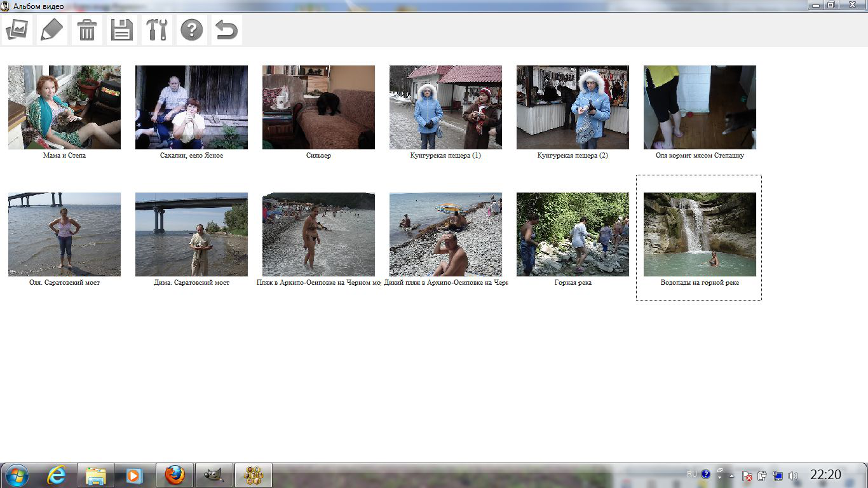Viewport: 868px width, 488px height.
Task: Save the album using the floppy disk icon
Action: pos(122,30)
